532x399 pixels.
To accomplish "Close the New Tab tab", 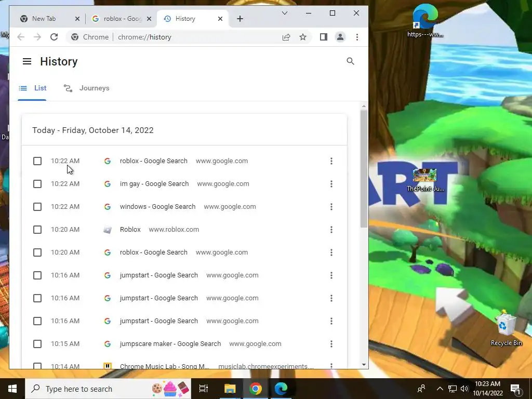I will click(x=77, y=19).
